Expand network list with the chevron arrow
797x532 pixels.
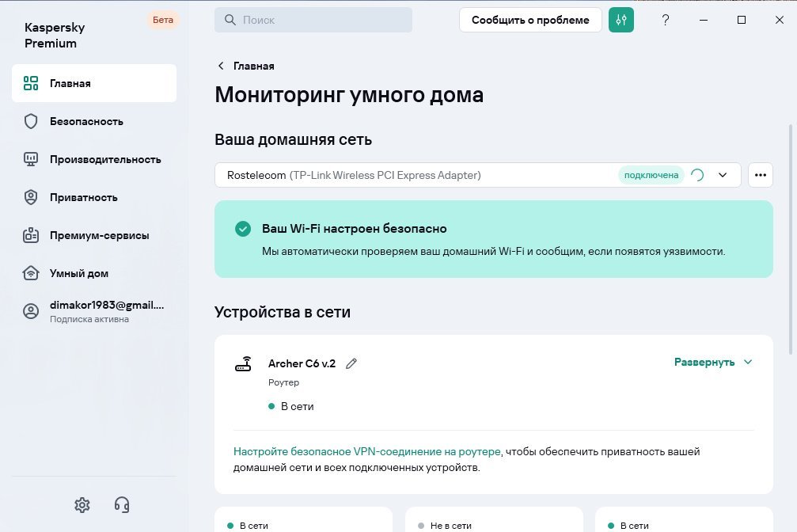coord(723,175)
